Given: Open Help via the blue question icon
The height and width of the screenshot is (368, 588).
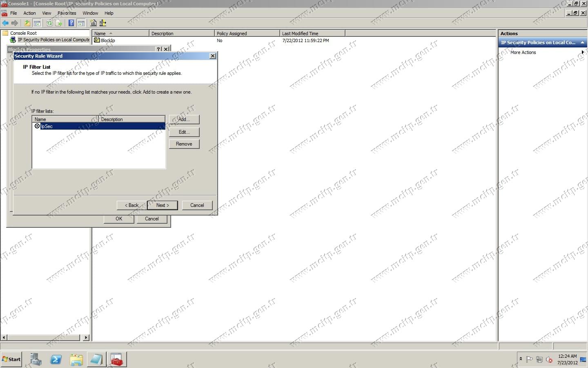Looking at the screenshot, I should pyautogui.click(x=71, y=23).
